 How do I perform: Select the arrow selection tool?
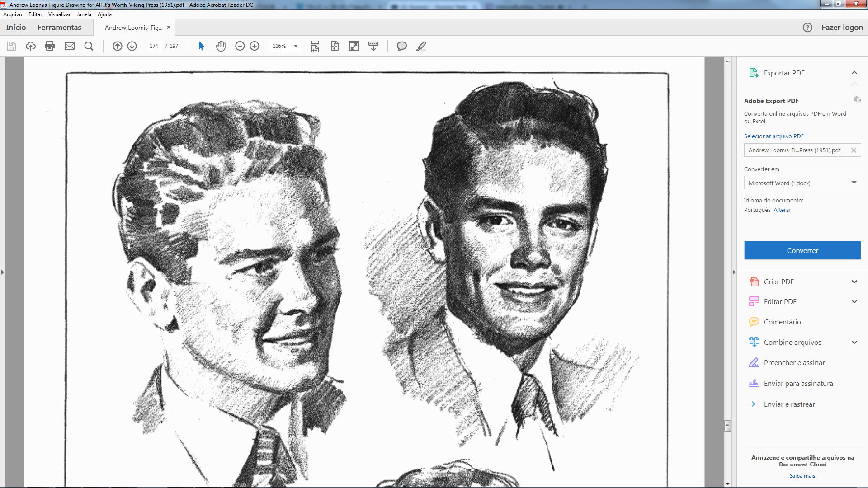pyautogui.click(x=202, y=46)
